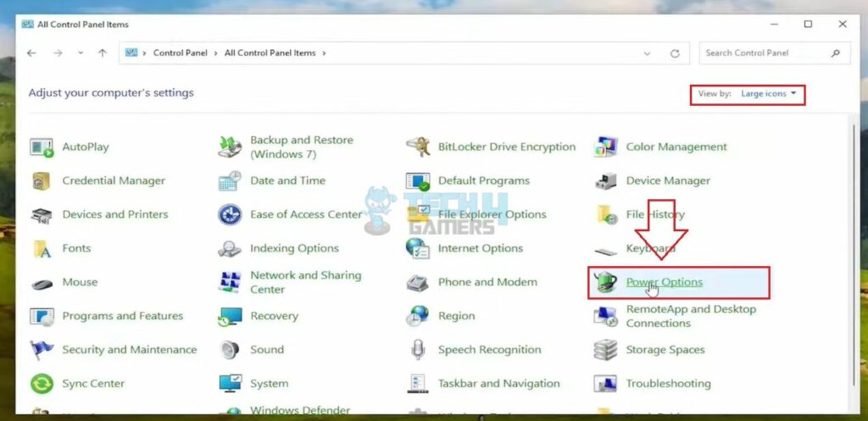Click the Programs and Features icon
This screenshot has width=868, height=421.
pyautogui.click(x=42, y=316)
